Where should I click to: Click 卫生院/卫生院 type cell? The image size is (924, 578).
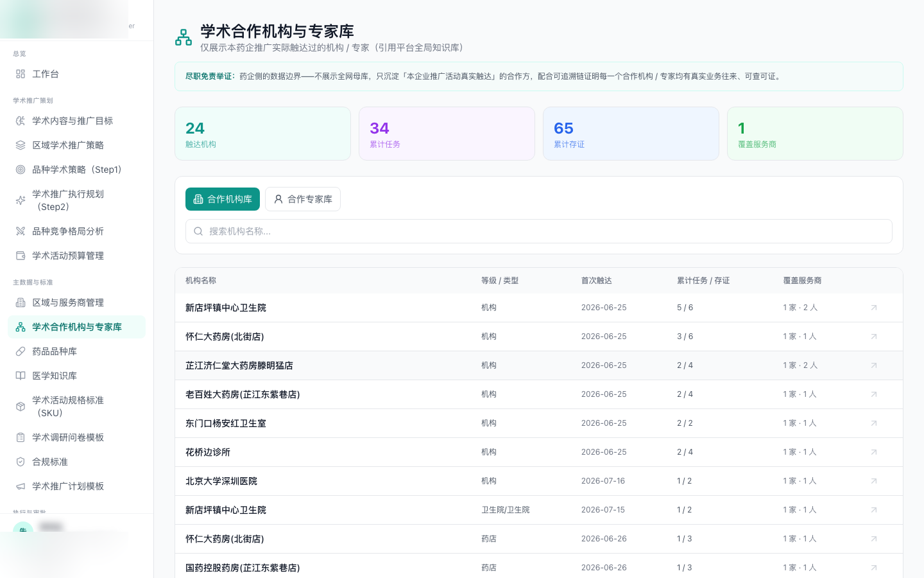pyautogui.click(x=506, y=510)
